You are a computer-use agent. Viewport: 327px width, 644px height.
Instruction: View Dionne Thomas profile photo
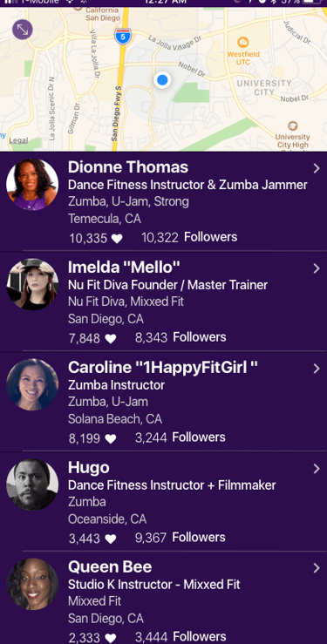coord(32,185)
